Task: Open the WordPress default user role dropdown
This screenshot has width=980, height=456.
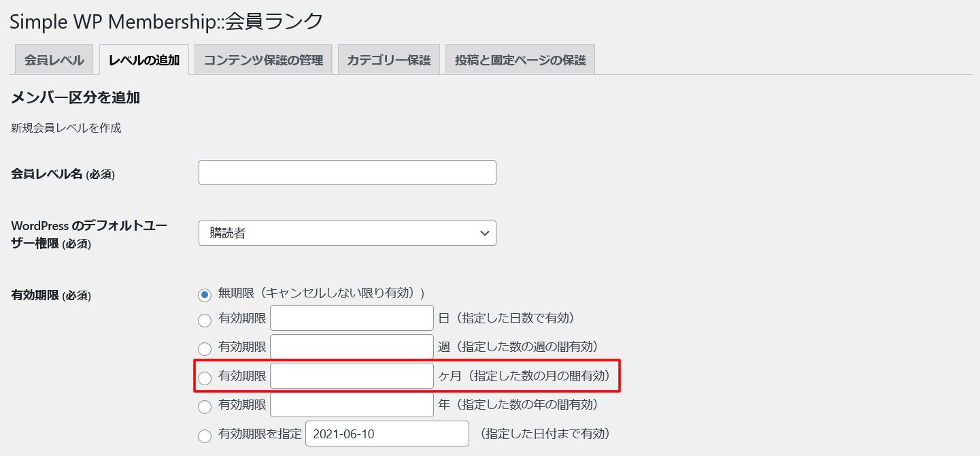Action: [347, 233]
